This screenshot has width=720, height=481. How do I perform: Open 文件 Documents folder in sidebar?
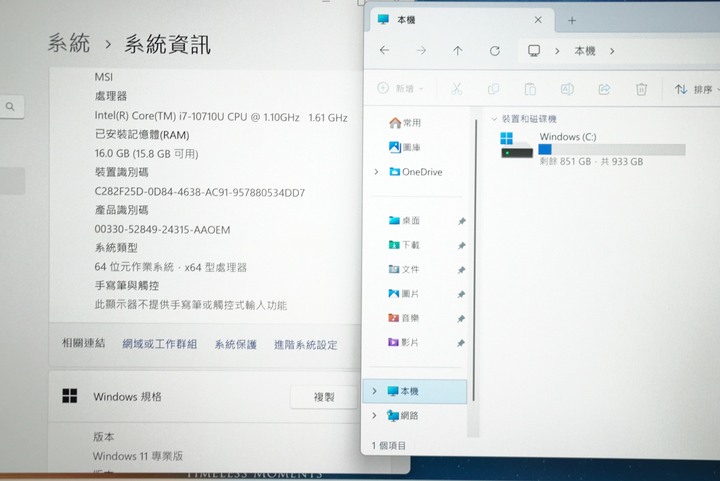coord(404,269)
